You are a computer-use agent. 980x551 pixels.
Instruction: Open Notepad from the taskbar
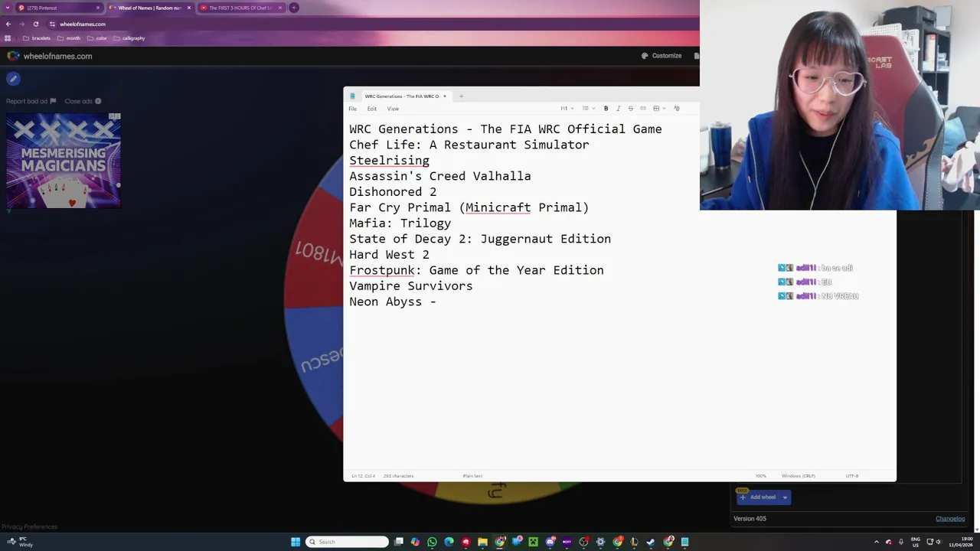[x=684, y=542]
